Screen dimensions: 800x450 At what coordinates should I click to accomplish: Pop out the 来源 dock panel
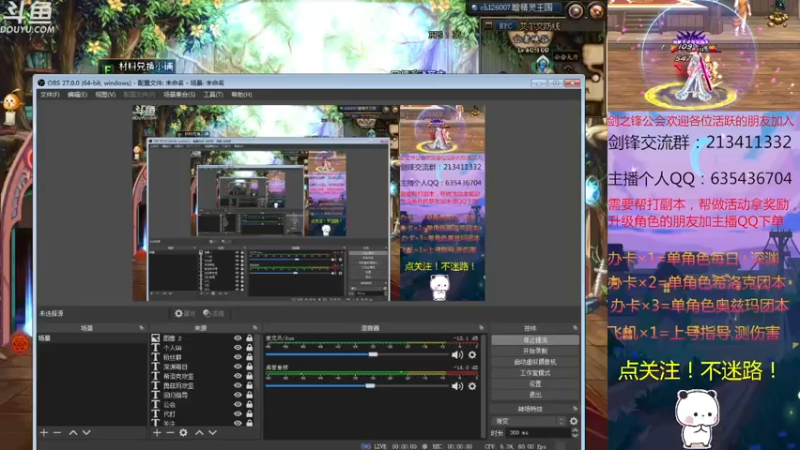pyautogui.click(x=255, y=328)
